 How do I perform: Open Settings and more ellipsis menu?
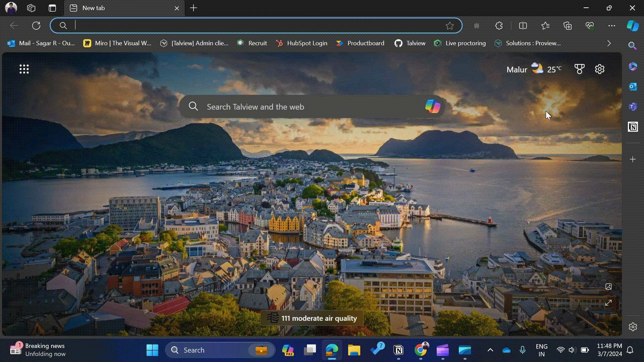(x=612, y=25)
